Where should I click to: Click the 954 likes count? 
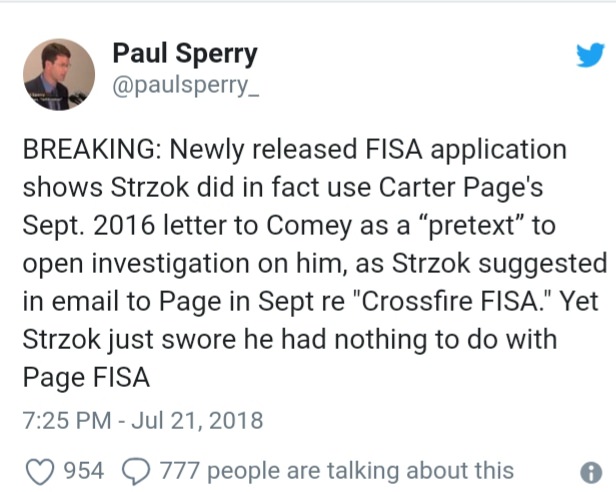click(84, 471)
